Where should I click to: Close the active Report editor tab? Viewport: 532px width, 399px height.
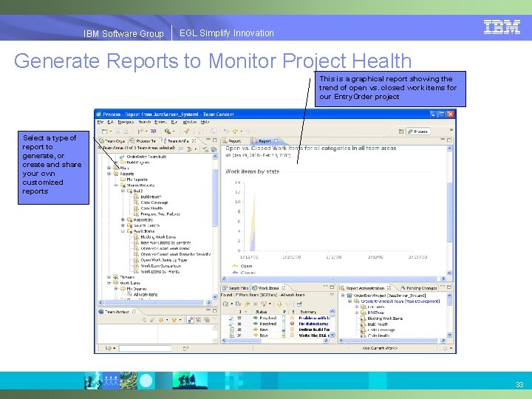276,140
